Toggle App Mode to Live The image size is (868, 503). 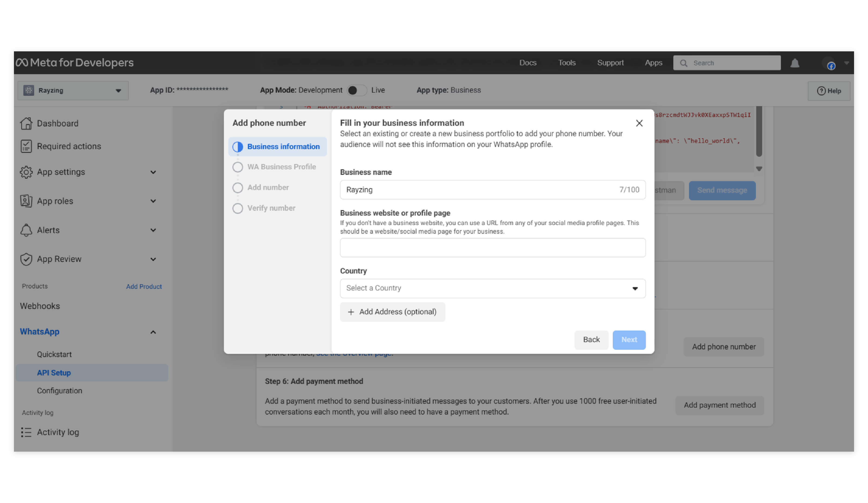coord(357,90)
